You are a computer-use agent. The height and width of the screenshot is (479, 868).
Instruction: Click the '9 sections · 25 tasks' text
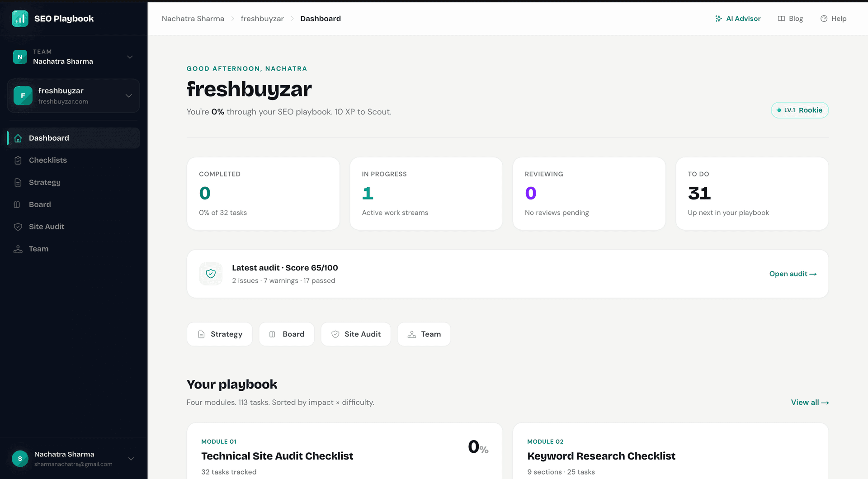point(561,472)
